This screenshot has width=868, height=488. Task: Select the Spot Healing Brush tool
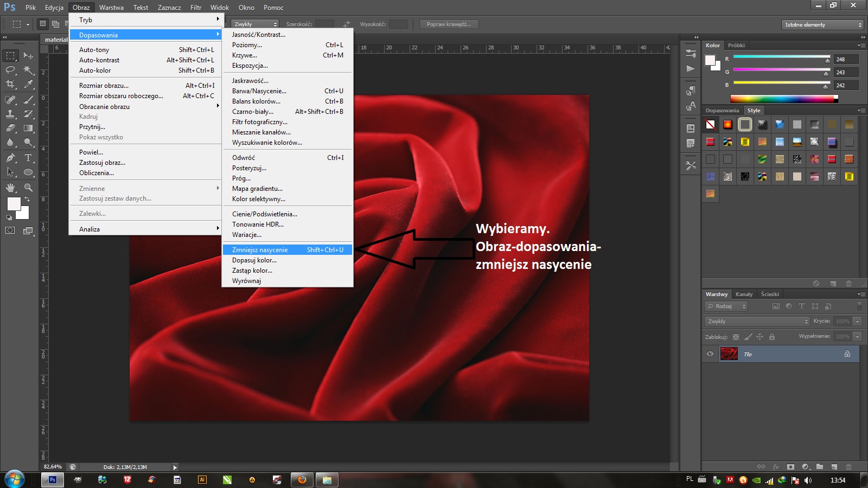pyautogui.click(x=10, y=99)
